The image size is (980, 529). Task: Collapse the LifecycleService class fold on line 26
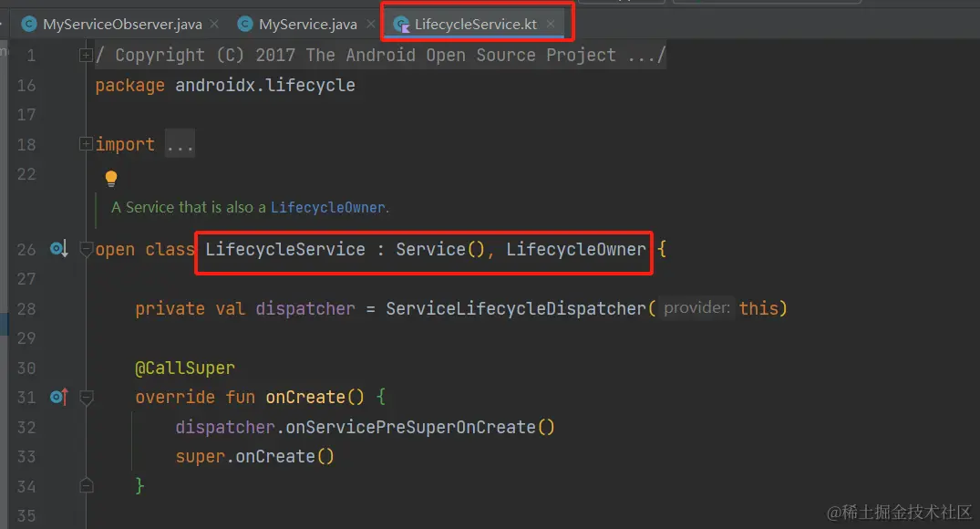(87, 250)
